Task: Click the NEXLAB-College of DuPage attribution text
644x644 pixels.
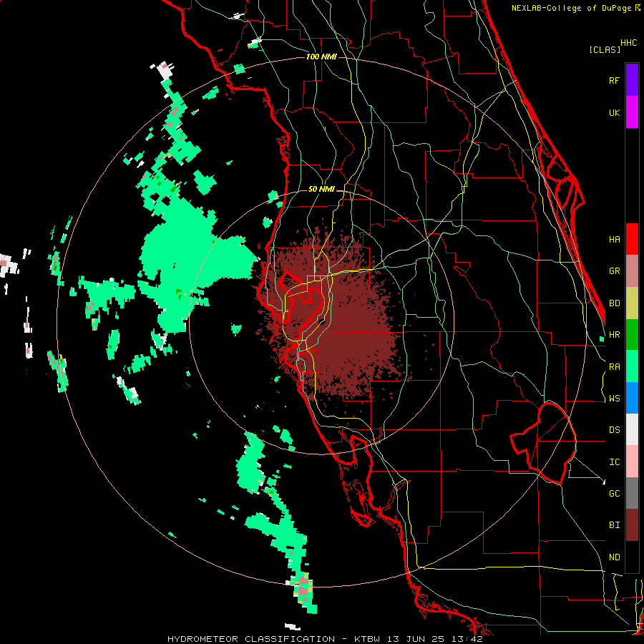Action: pyautogui.click(x=572, y=8)
